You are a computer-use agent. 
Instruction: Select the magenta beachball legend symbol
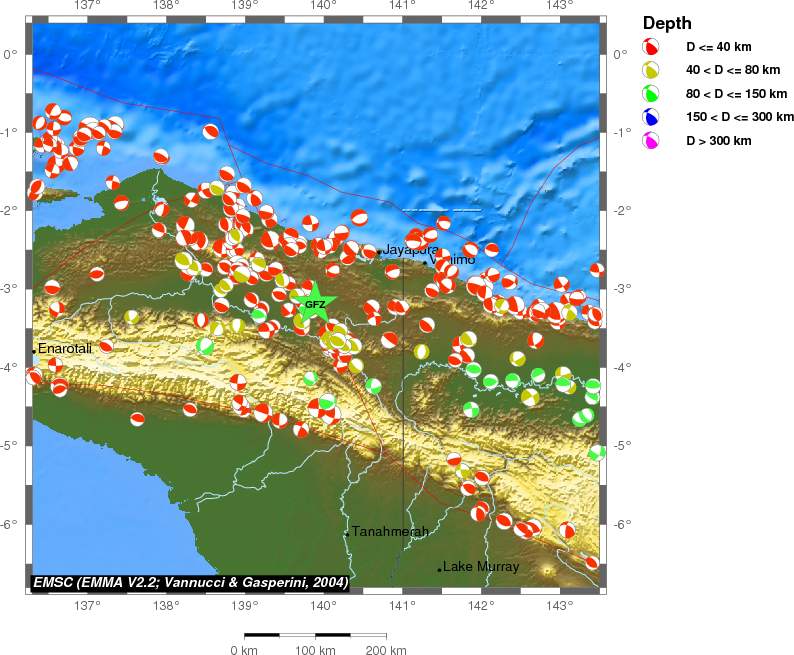point(651,141)
